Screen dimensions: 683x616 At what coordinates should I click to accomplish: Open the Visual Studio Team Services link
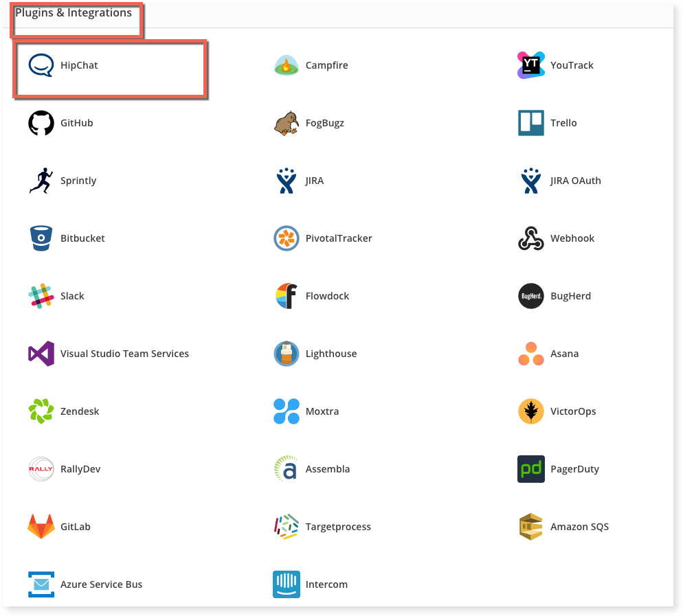[41, 354]
